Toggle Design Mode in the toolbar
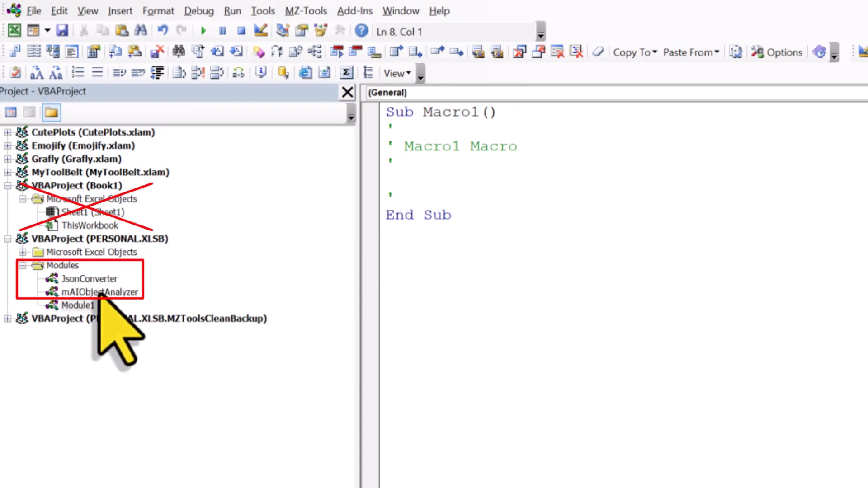Image resolution: width=868 pixels, height=488 pixels. [260, 30]
